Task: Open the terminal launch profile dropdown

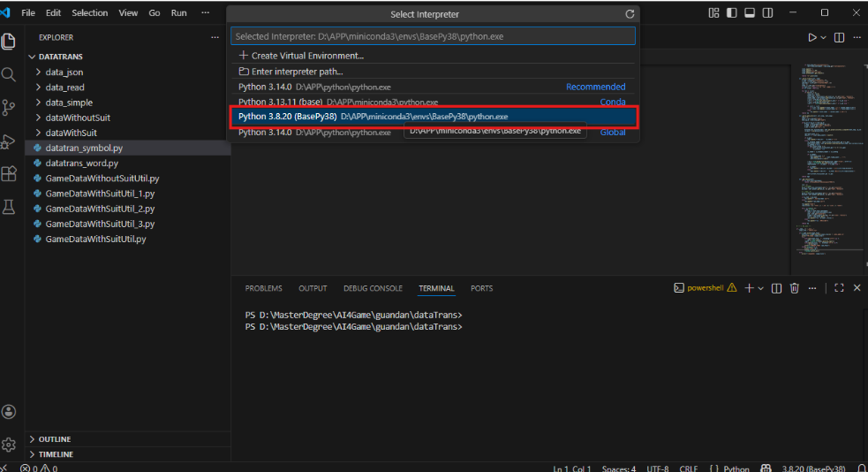Action: [760, 288]
